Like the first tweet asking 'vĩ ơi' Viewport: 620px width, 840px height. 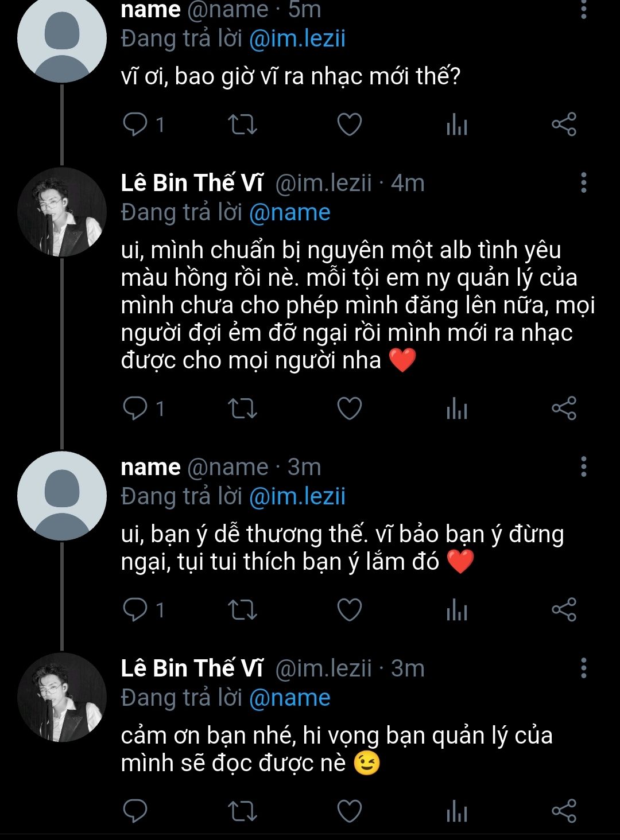pos(349,124)
